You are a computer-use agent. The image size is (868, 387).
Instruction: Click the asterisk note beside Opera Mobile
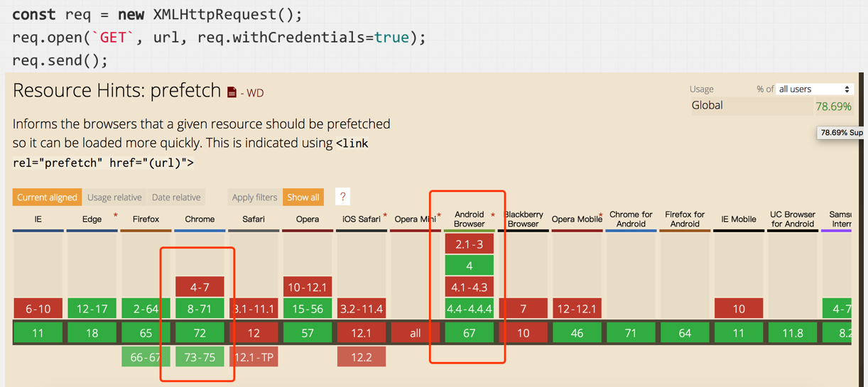click(x=601, y=215)
